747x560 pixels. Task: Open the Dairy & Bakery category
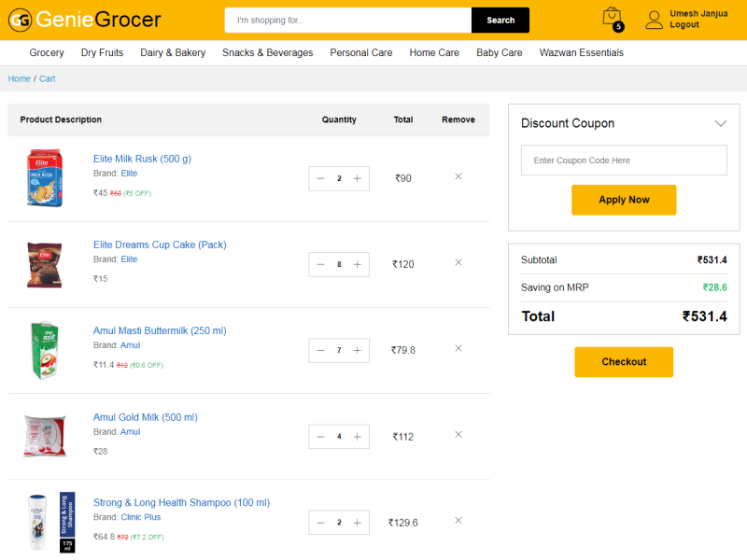coord(173,53)
